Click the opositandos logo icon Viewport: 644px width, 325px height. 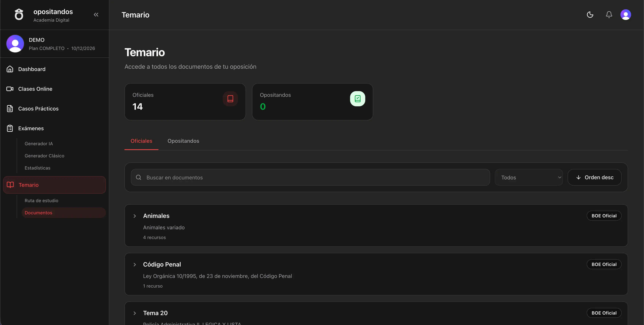pos(19,14)
